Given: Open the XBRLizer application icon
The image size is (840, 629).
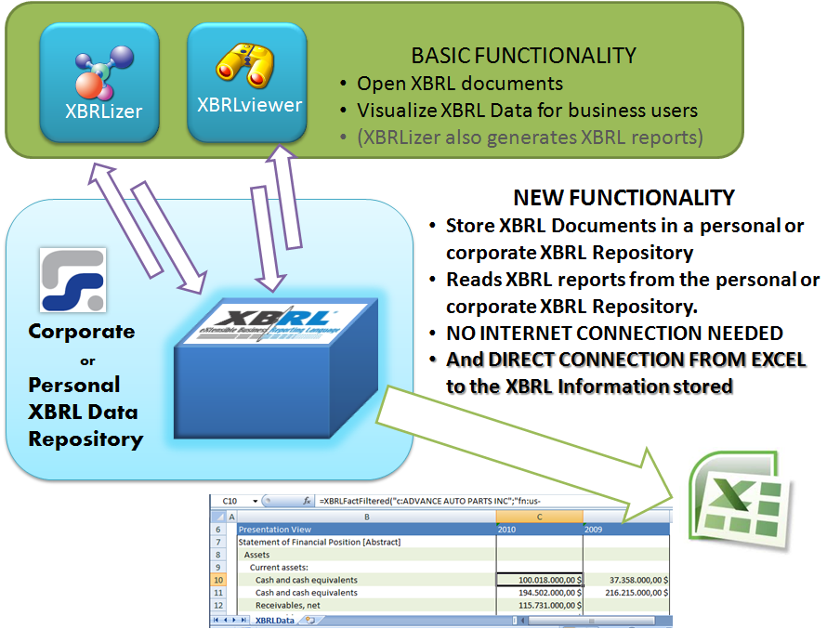Looking at the screenshot, I should pos(99,83).
